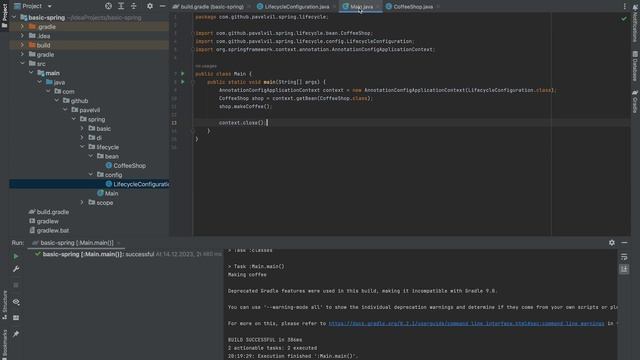640x360 pixels.
Task: Toggle soft-wrap in console output
Action: [x=624, y=257]
